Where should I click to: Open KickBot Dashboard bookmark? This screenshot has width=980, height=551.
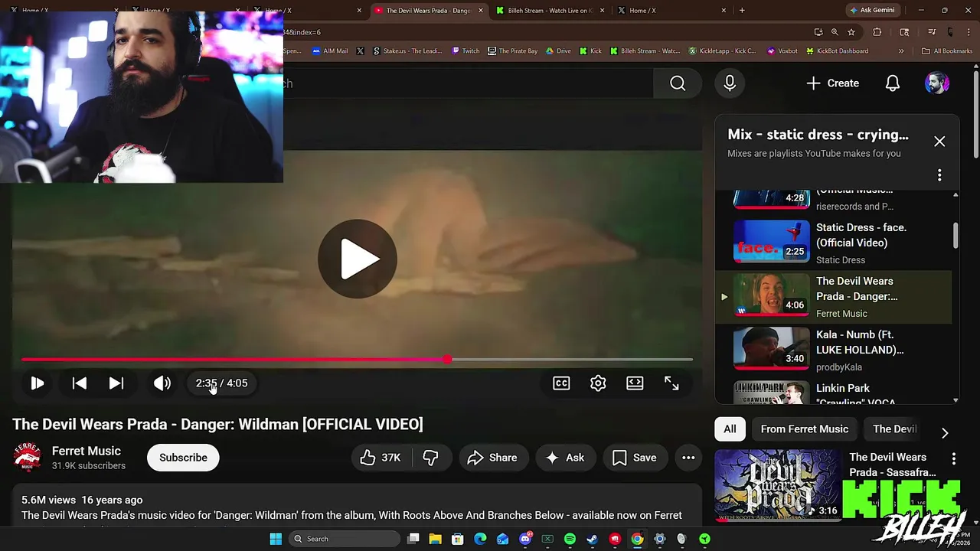[x=836, y=51]
